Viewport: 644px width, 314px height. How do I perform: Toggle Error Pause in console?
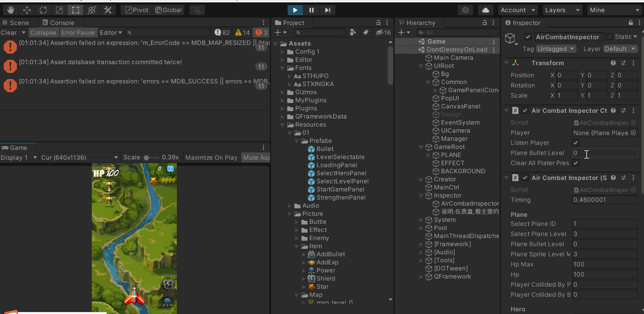(78, 33)
